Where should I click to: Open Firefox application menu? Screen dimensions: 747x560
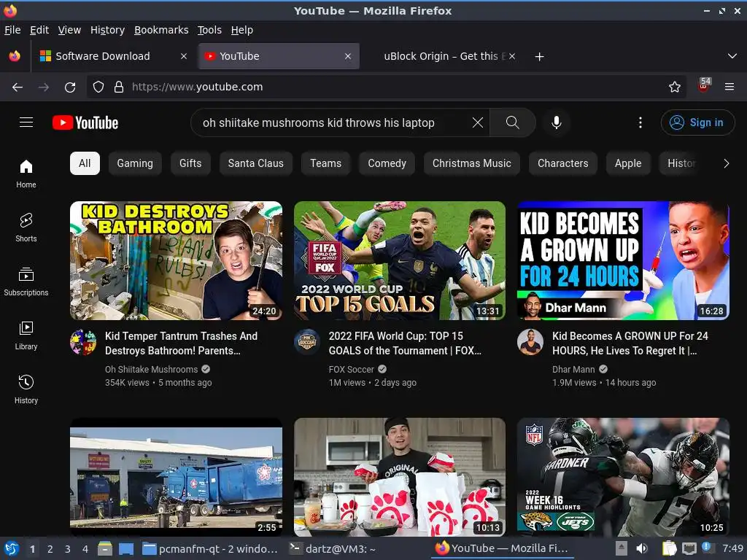[729, 87]
